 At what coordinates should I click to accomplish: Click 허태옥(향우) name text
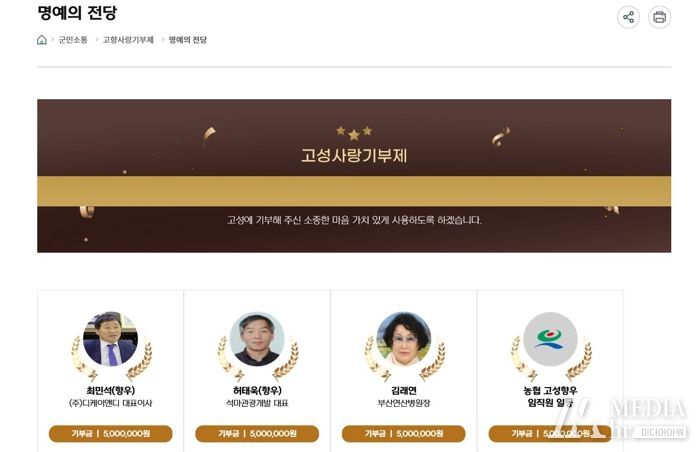pyautogui.click(x=257, y=390)
